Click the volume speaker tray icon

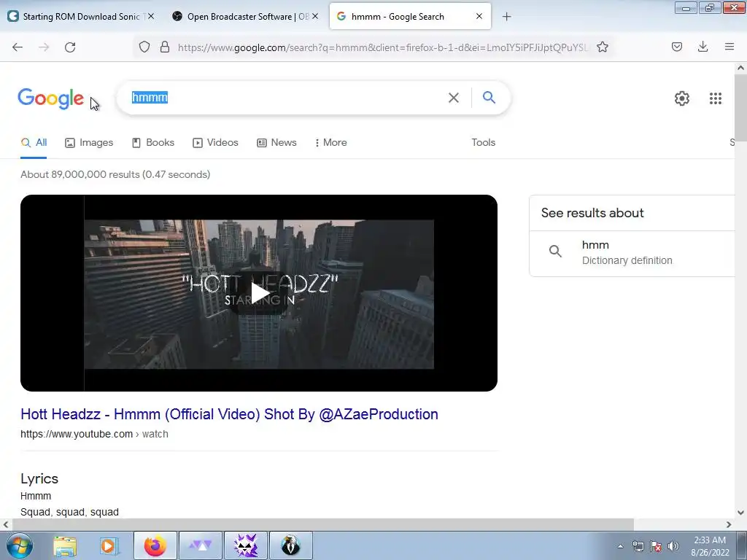pos(673,546)
